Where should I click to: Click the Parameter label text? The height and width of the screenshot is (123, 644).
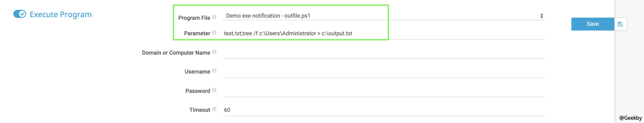coord(197,33)
